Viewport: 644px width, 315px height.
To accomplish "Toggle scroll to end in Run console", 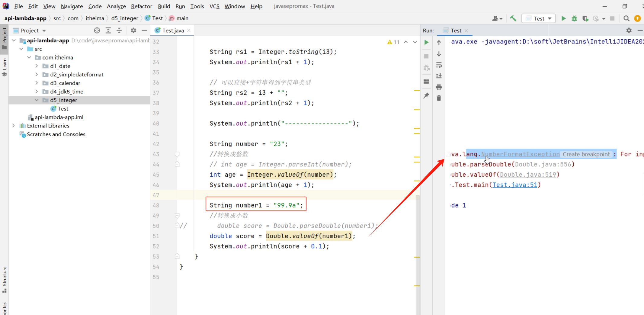I will [439, 76].
